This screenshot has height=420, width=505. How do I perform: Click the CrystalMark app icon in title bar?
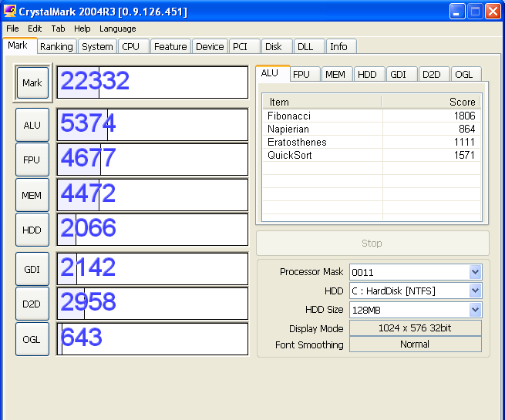click(10, 12)
